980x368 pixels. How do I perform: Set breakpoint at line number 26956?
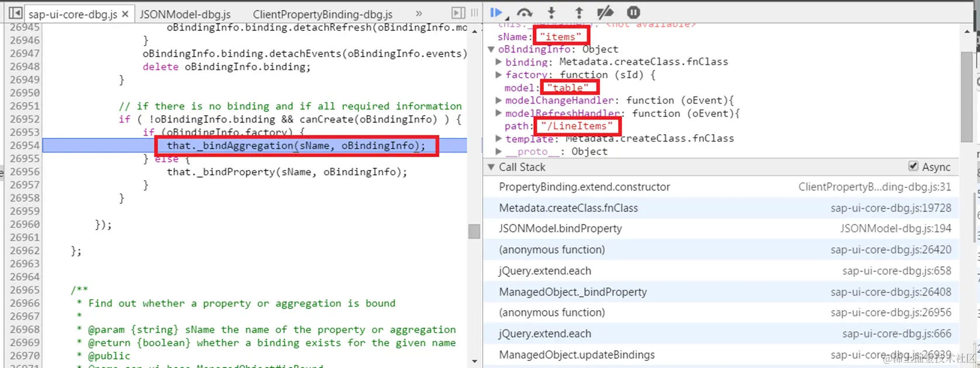point(25,172)
